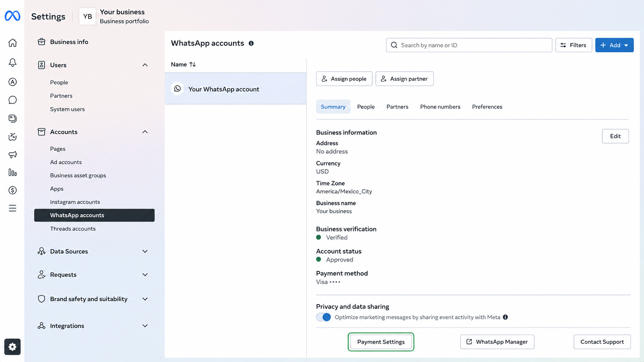Click the Meta logo icon

click(12, 16)
